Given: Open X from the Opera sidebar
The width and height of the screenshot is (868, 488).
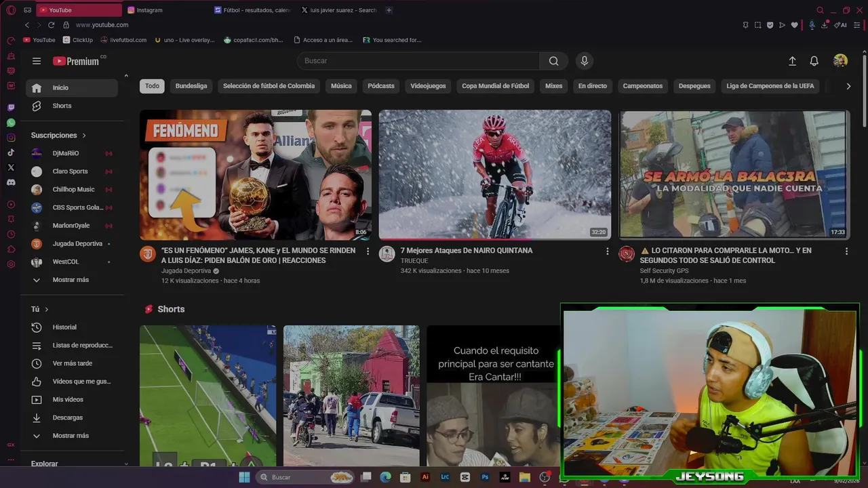Looking at the screenshot, I should click(x=11, y=167).
